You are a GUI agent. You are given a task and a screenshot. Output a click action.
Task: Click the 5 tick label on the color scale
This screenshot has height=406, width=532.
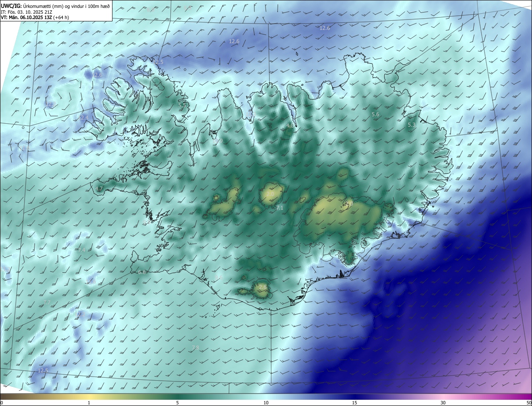[x=177, y=403]
